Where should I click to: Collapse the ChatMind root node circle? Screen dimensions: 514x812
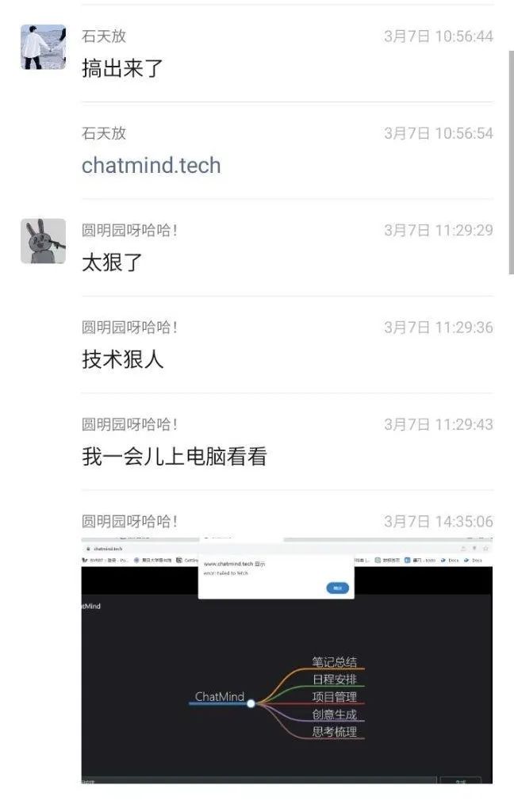(251, 703)
